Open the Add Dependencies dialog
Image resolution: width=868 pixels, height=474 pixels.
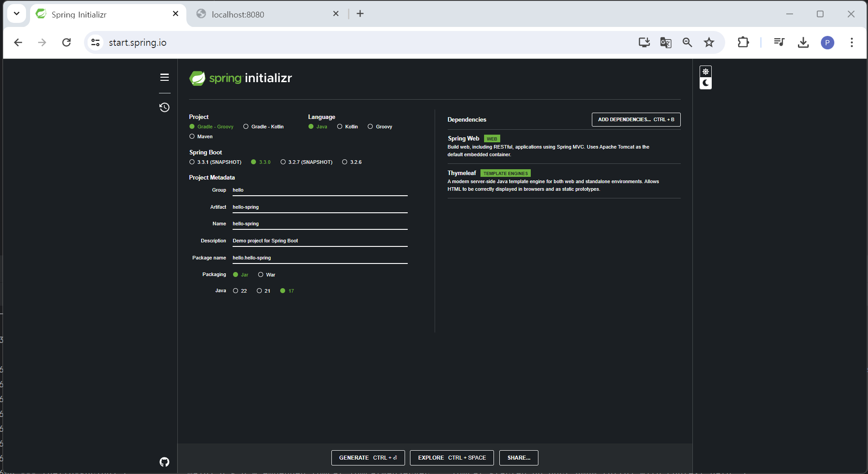click(636, 119)
